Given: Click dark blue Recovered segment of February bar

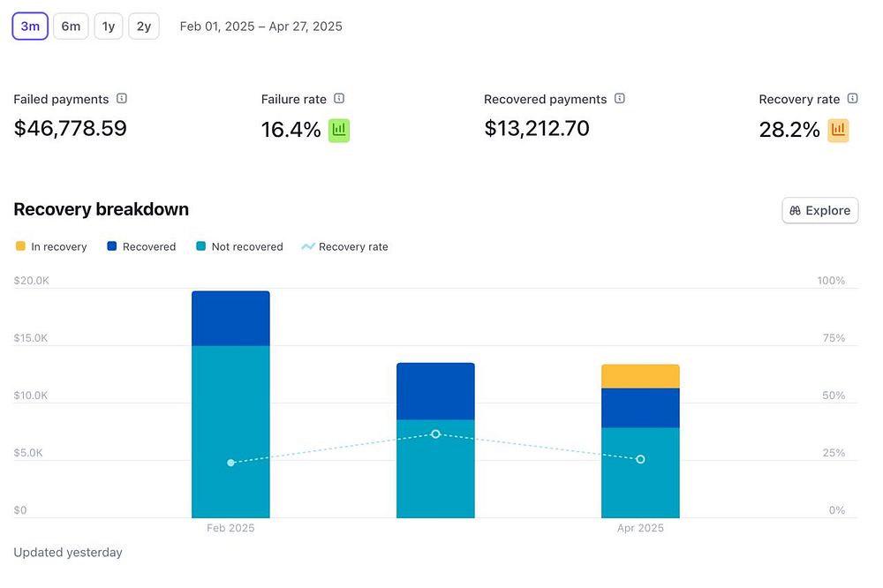Looking at the screenshot, I should [230, 318].
